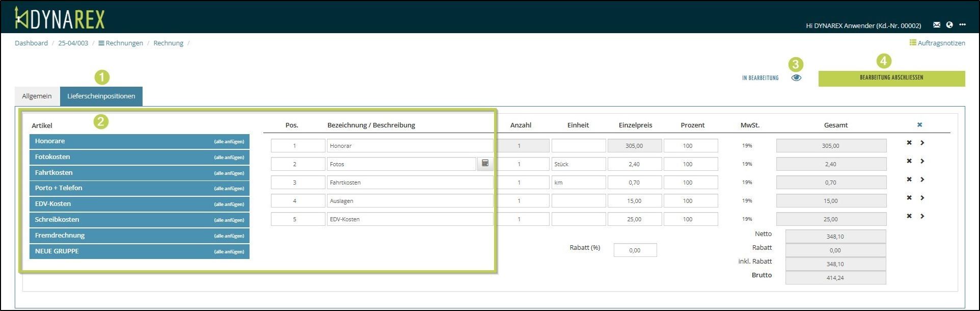980x311 pixels.
Task: Click the envelope messages icon in header
Action: (936, 25)
